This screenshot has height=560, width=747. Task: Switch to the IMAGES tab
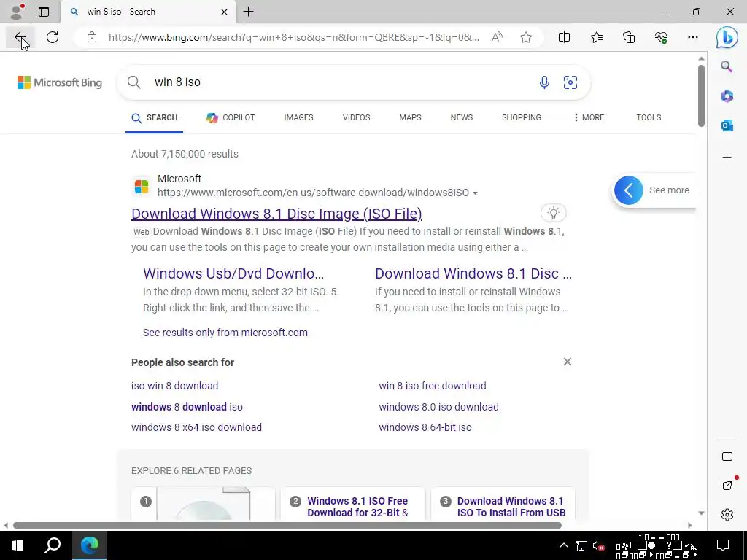[x=298, y=117]
